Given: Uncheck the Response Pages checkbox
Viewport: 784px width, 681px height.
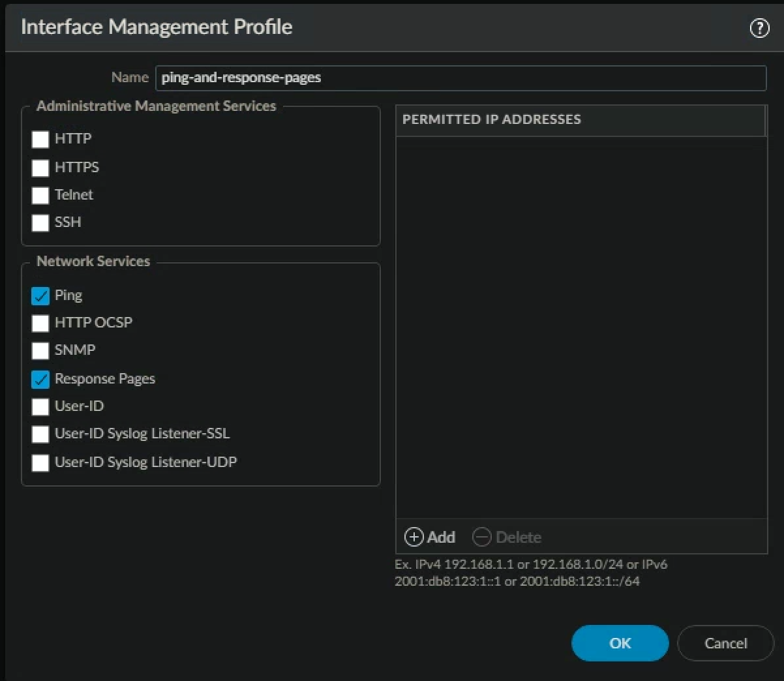Looking at the screenshot, I should (40, 379).
